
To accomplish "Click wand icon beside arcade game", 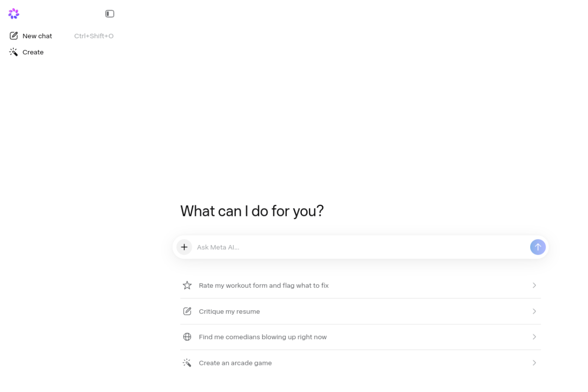I will click(x=187, y=363).
